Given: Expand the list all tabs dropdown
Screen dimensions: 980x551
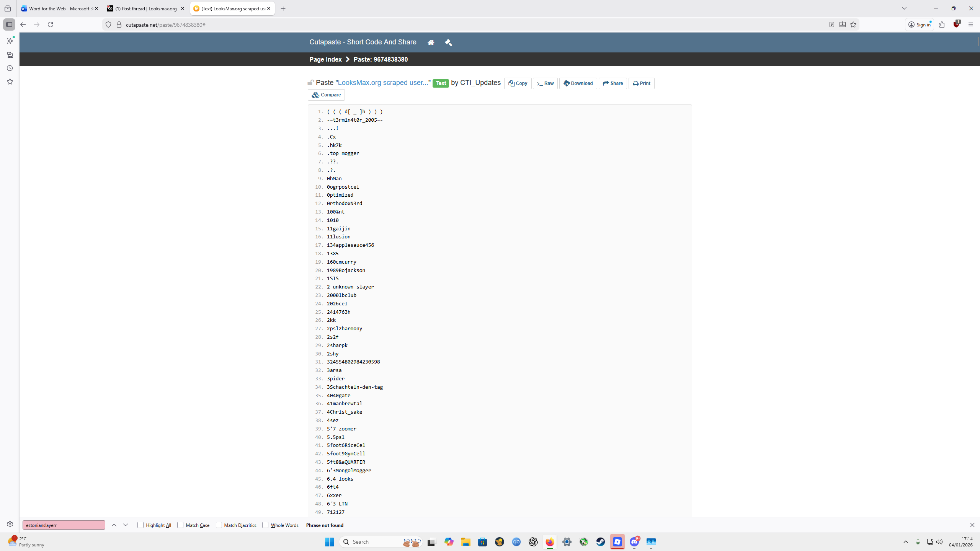Looking at the screenshot, I should click(904, 8).
